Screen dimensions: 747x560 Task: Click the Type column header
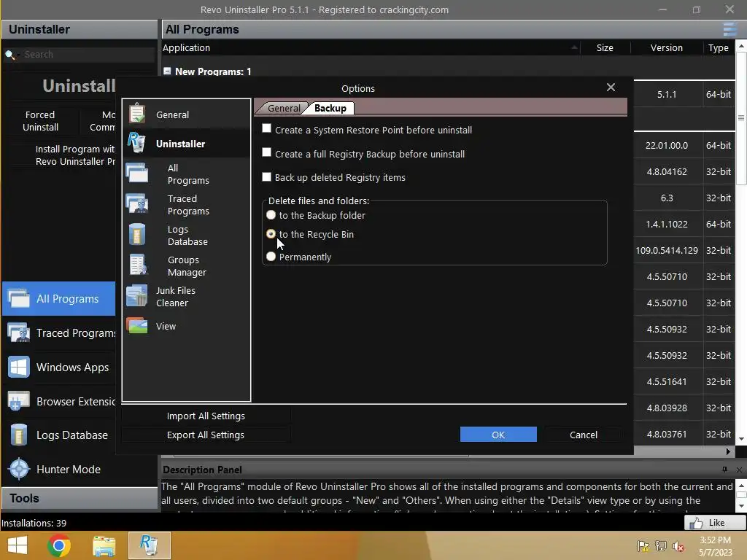click(x=718, y=47)
